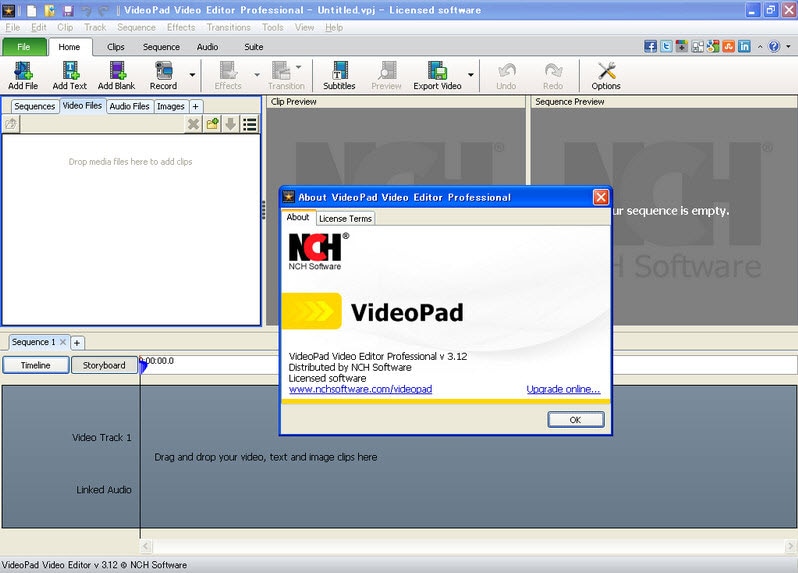
Task: Open the Sequence menu in menu bar
Action: (136, 27)
